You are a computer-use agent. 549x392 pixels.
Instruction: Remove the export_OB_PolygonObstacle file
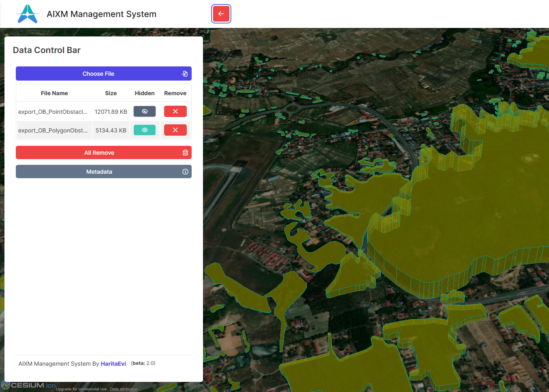[175, 130]
